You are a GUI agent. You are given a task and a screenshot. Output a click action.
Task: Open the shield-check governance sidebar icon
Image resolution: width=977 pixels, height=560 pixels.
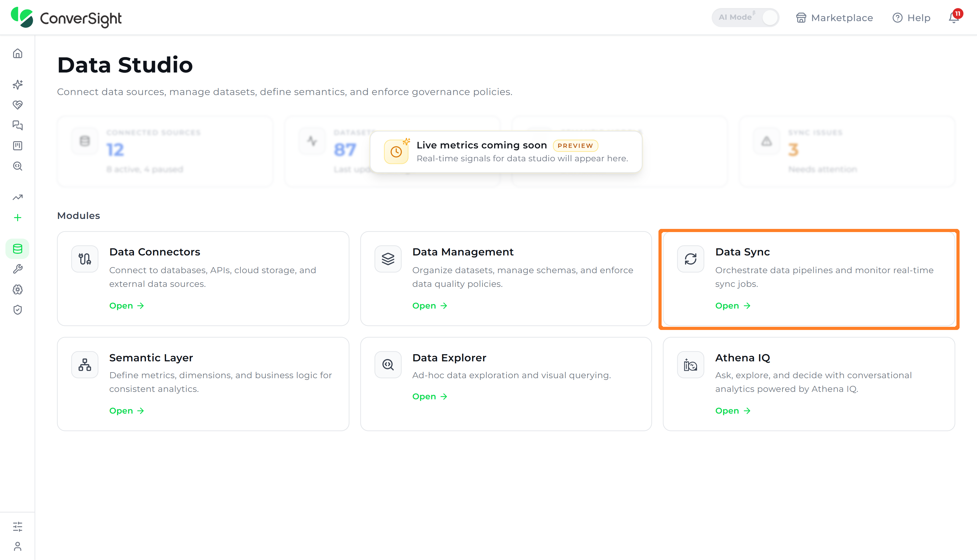(18, 310)
